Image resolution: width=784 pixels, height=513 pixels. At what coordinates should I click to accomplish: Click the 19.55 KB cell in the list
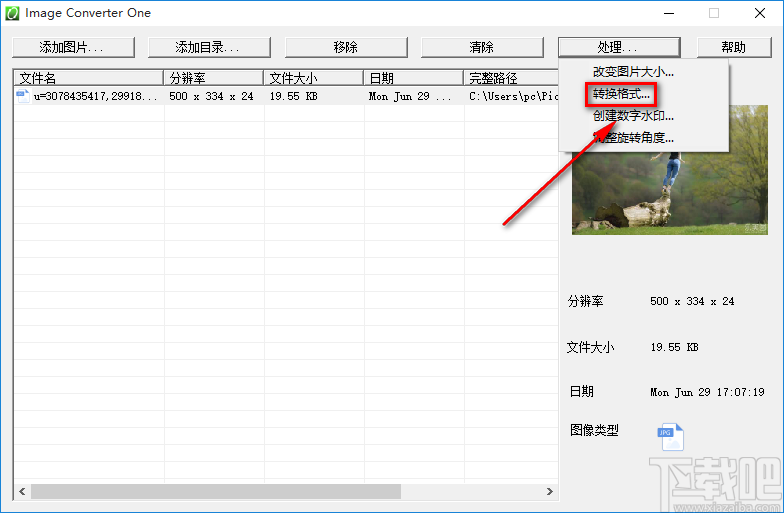click(x=294, y=96)
